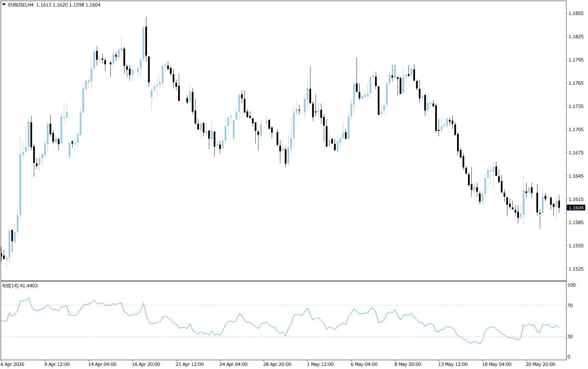Click the RSI scale value 30
This screenshot has width=588, height=369.
tap(570, 337)
